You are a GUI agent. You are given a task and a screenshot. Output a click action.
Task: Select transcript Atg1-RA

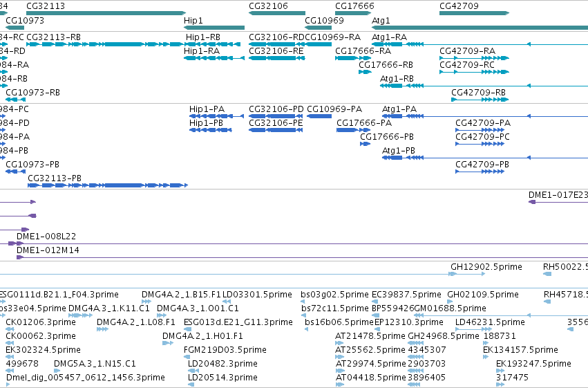coord(480,44)
